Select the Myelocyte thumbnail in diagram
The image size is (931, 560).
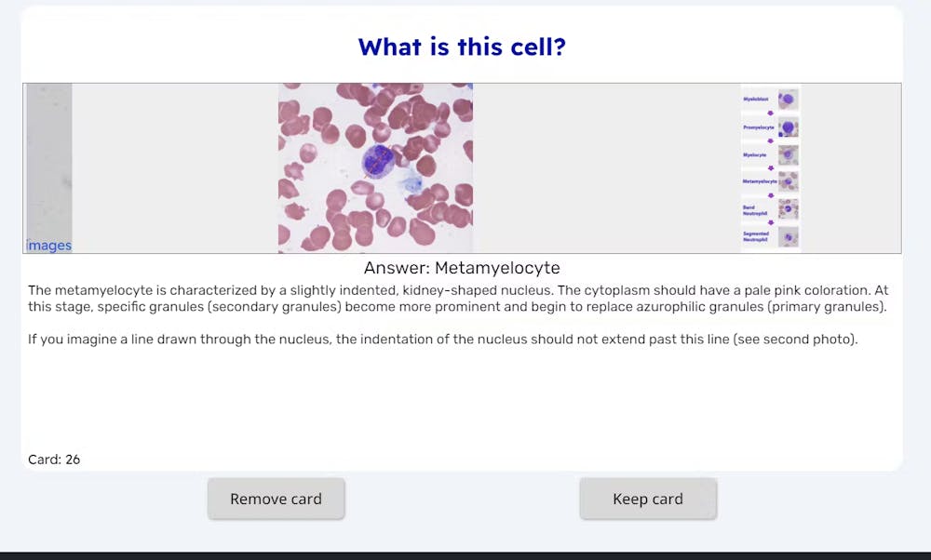pyautogui.click(x=789, y=154)
